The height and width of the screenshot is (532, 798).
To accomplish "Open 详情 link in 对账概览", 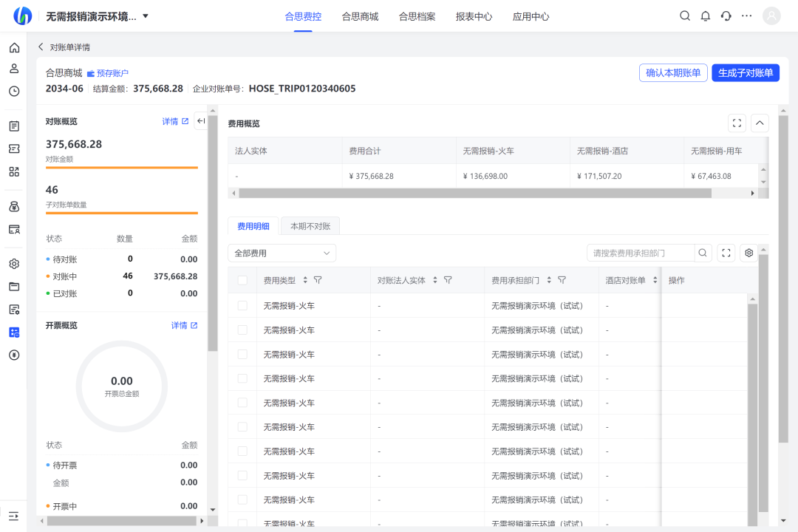I will pos(175,121).
